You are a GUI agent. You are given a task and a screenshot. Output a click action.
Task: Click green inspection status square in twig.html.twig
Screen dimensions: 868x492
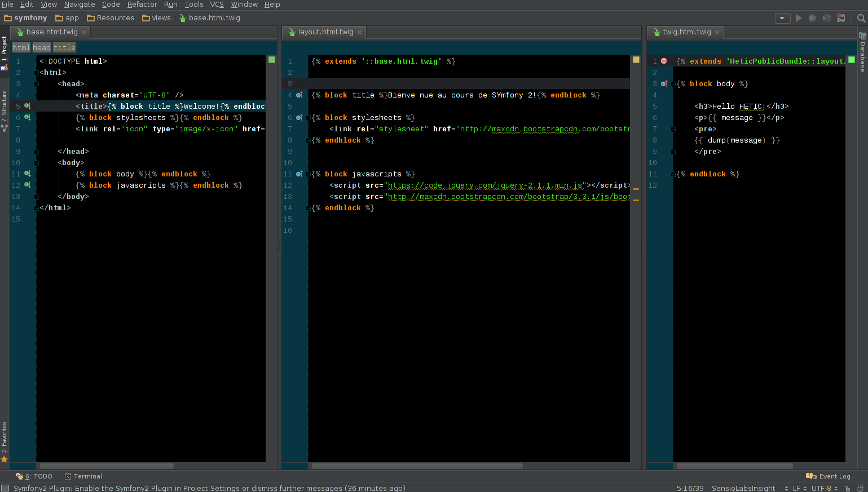pyautogui.click(x=852, y=60)
